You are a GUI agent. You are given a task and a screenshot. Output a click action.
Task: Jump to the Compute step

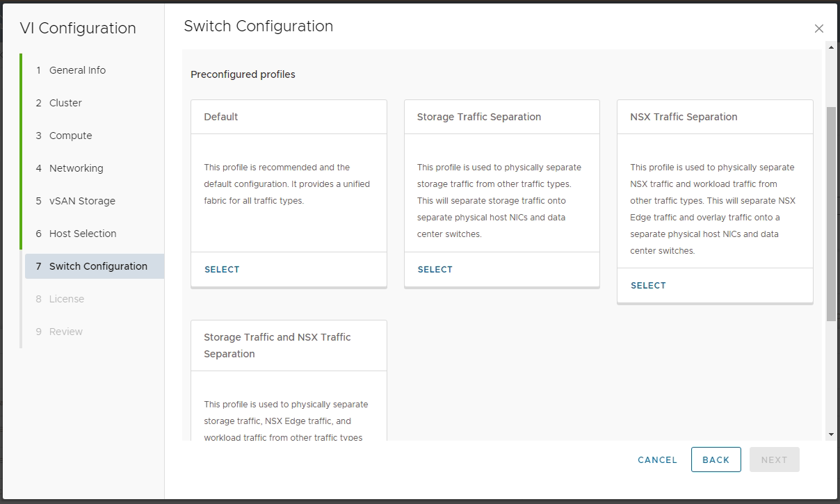tap(70, 136)
